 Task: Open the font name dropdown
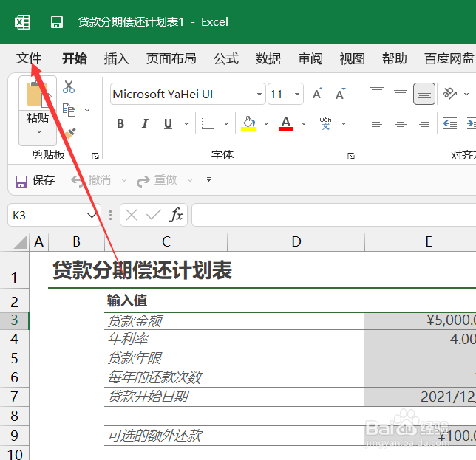(x=259, y=94)
